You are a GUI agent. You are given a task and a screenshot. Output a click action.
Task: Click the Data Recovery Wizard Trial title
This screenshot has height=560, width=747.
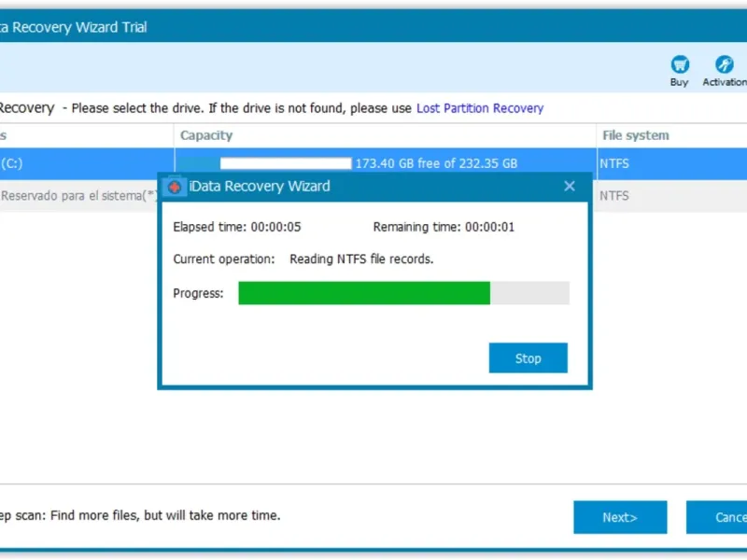coord(74,27)
